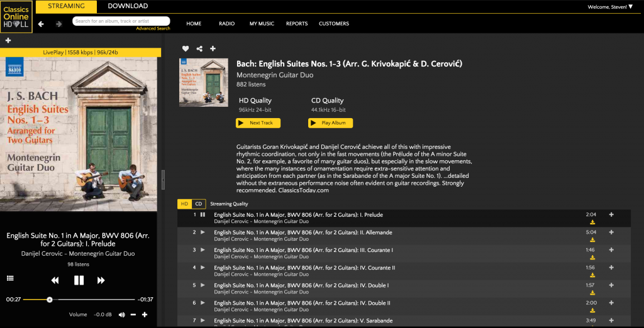Open the play queue list icon
The image size is (644, 328).
point(10,278)
